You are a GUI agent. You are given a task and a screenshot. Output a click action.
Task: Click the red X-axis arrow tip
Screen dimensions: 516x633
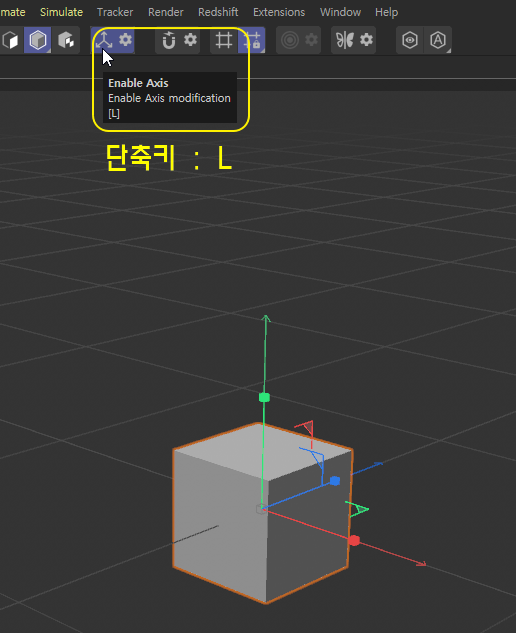point(422,563)
